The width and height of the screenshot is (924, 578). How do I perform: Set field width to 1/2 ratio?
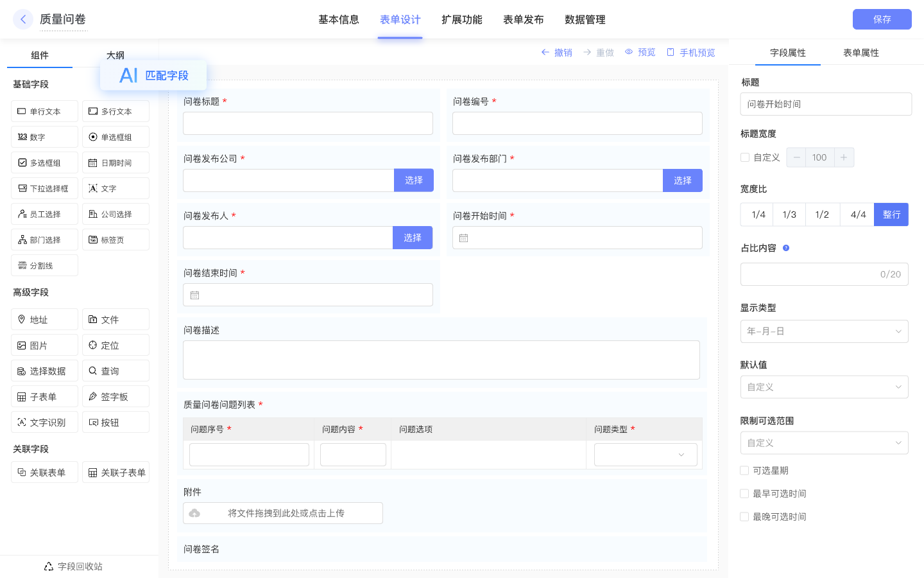[823, 215]
